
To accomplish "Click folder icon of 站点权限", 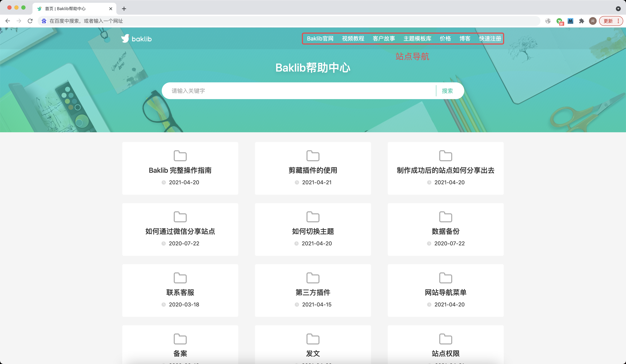I will pos(446,339).
